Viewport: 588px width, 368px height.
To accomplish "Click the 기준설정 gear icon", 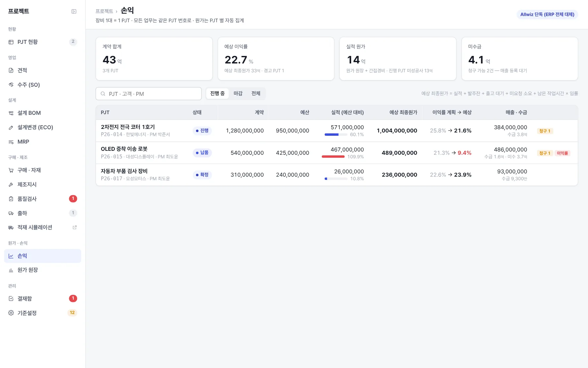I will click(x=11, y=313).
